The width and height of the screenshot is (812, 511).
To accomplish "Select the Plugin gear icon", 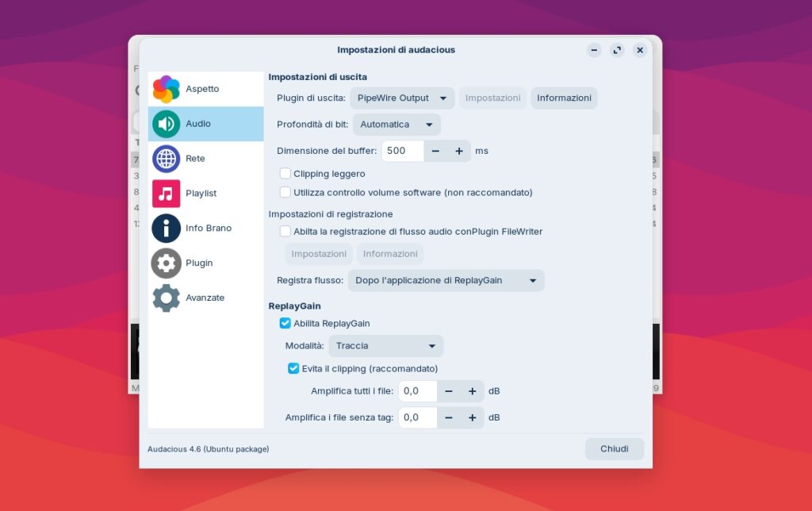I will pos(166,263).
